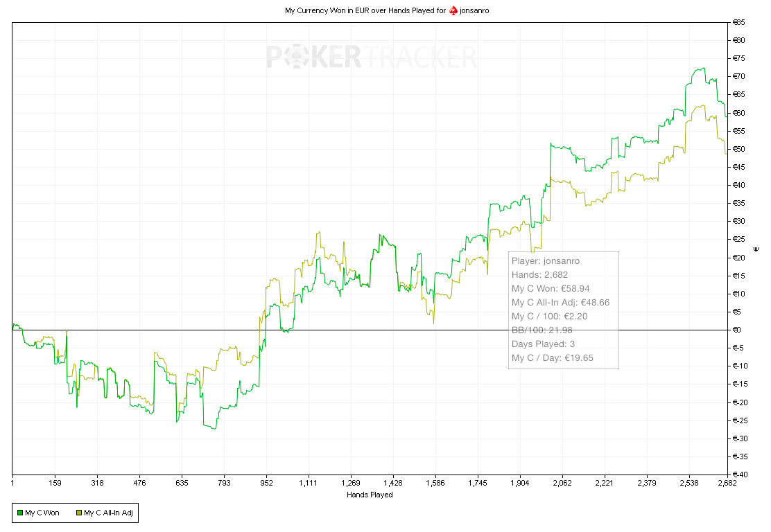Click the x-axis tick label 476
The height and width of the screenshot is (532, 771).
[x=139, y=483]
